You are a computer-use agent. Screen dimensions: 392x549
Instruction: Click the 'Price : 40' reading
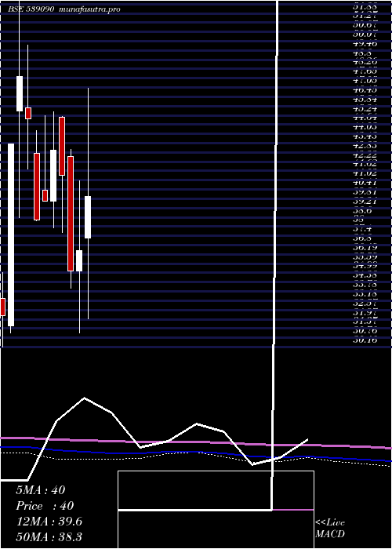click(x=45, y=506)
